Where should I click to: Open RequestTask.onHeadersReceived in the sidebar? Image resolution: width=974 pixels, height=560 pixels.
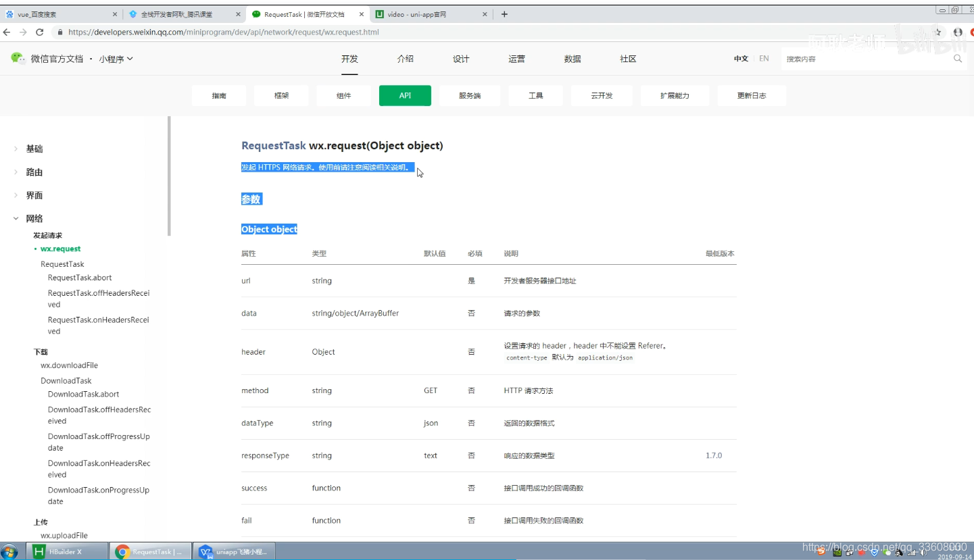[99, 326]
